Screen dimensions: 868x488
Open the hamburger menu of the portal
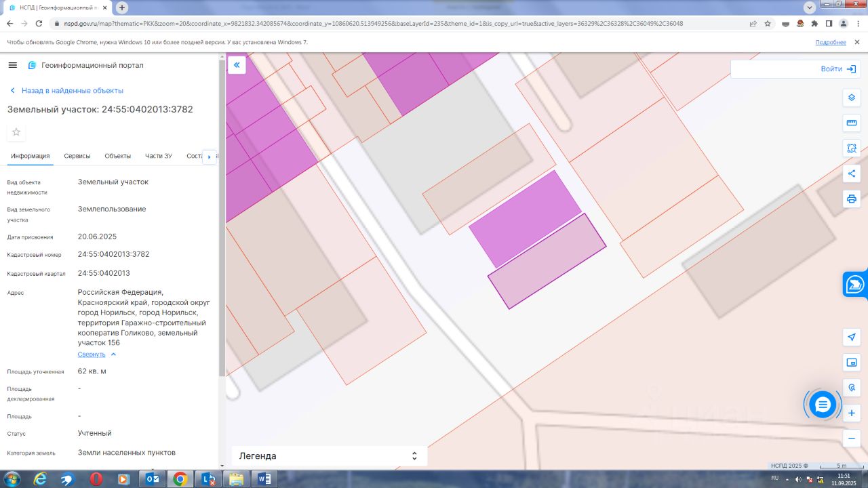[x=12, y=65]
